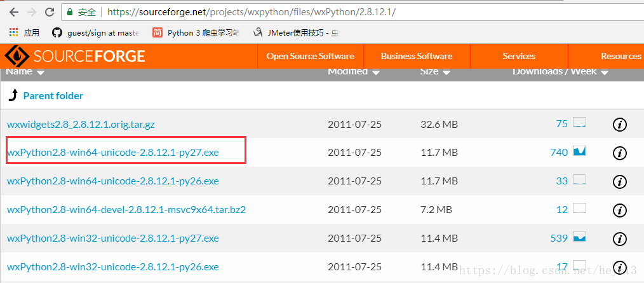Click the 75 weekly downloads count
Viewport: 644px width, 283px height.
click(561, 124)
